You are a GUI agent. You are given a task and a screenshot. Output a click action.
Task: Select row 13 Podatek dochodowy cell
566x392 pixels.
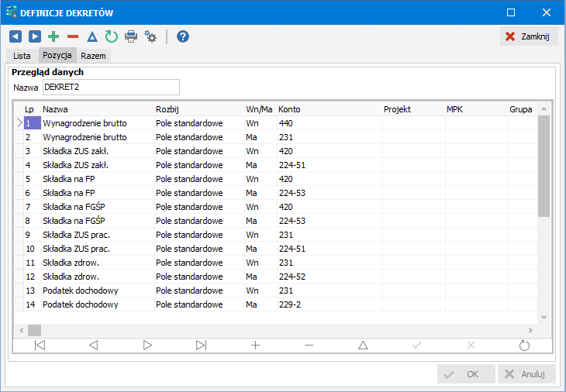[98, 291]
